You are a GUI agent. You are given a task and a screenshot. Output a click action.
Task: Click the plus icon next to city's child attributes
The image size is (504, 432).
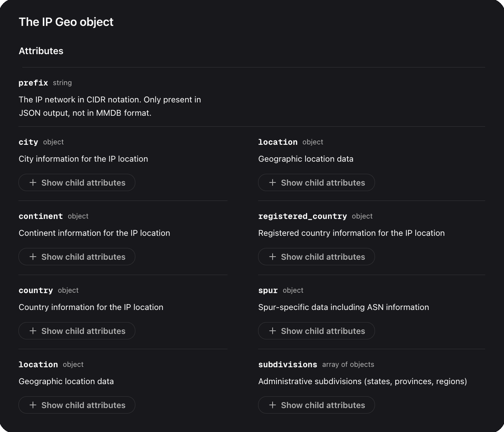click(x=33, y=182)
